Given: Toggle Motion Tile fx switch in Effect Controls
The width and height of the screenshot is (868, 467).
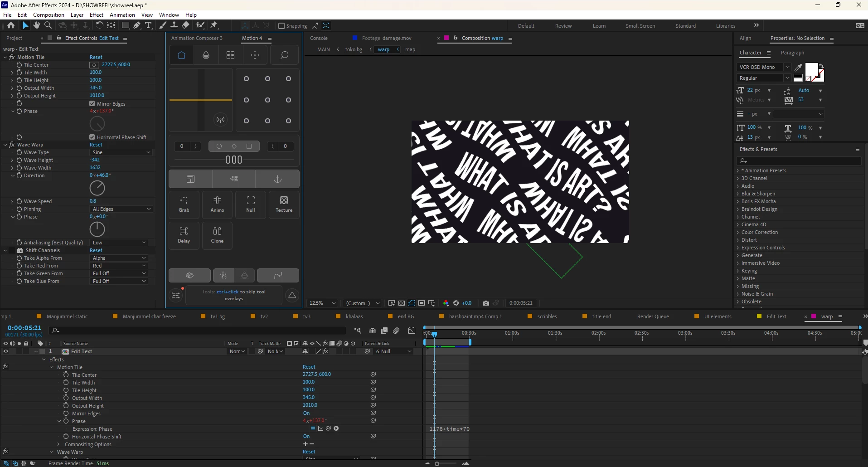Looking at the screenshot, I should pos(12,57).
